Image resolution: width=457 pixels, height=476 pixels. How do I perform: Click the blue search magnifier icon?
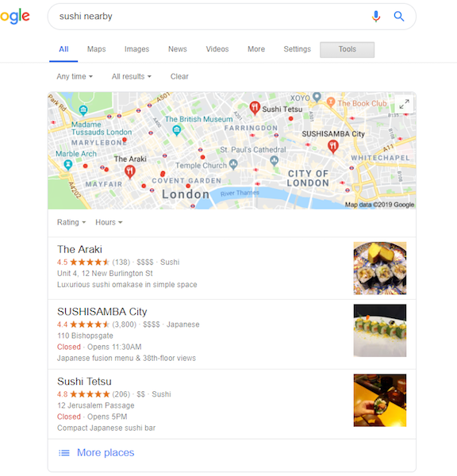click(x=399, y=16)
